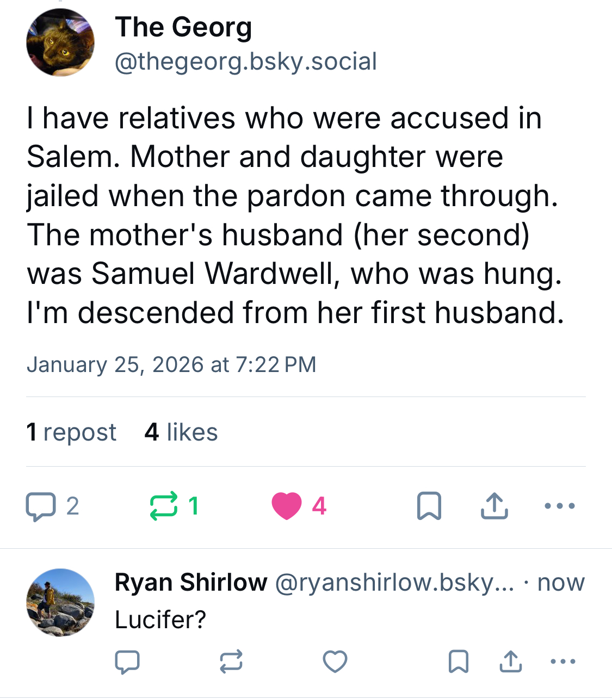
Task: Like Ryan Shirlow's "Lucifer?" reply
Action: [x=335, y=662]
